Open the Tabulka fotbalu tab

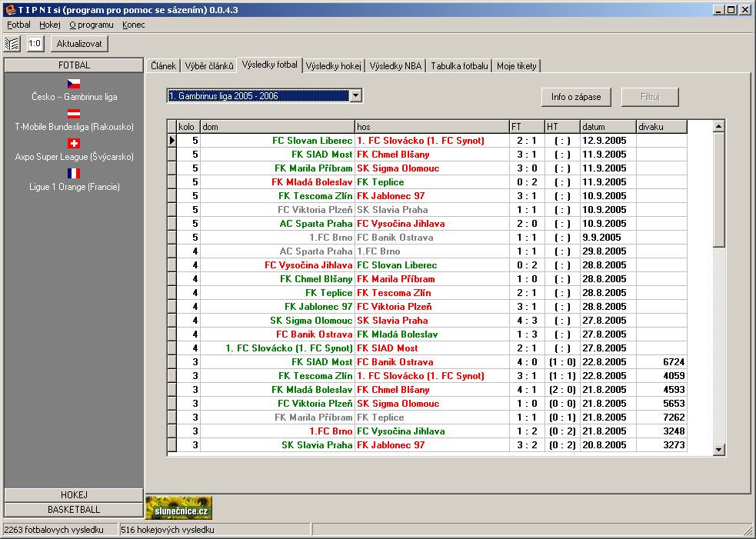[459, 66]
